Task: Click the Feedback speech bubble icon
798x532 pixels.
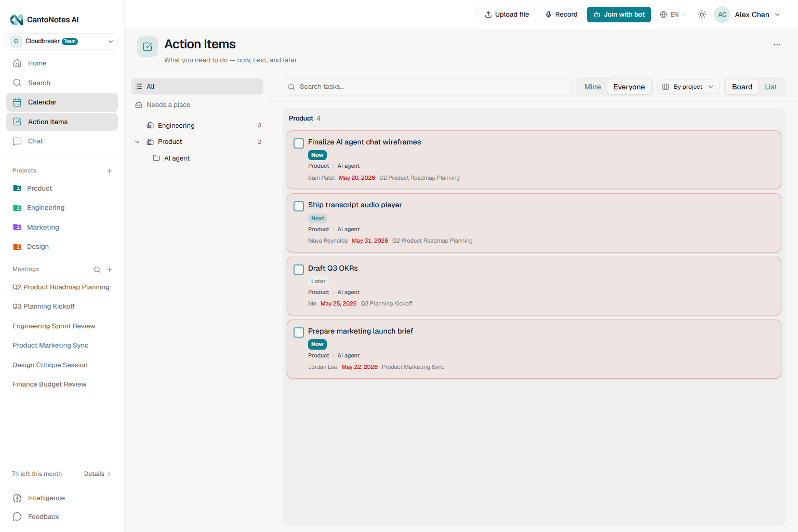Action: tap(17, 517)
